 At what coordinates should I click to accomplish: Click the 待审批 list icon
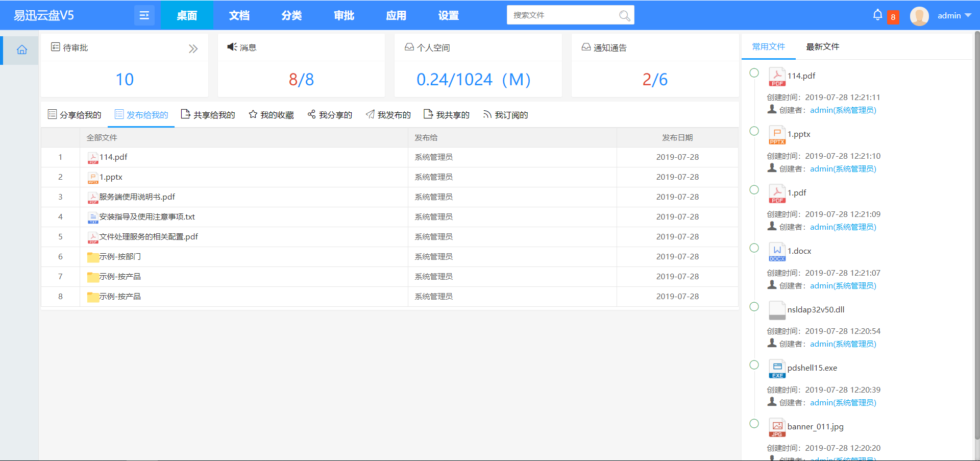click(x=55, y=47)
